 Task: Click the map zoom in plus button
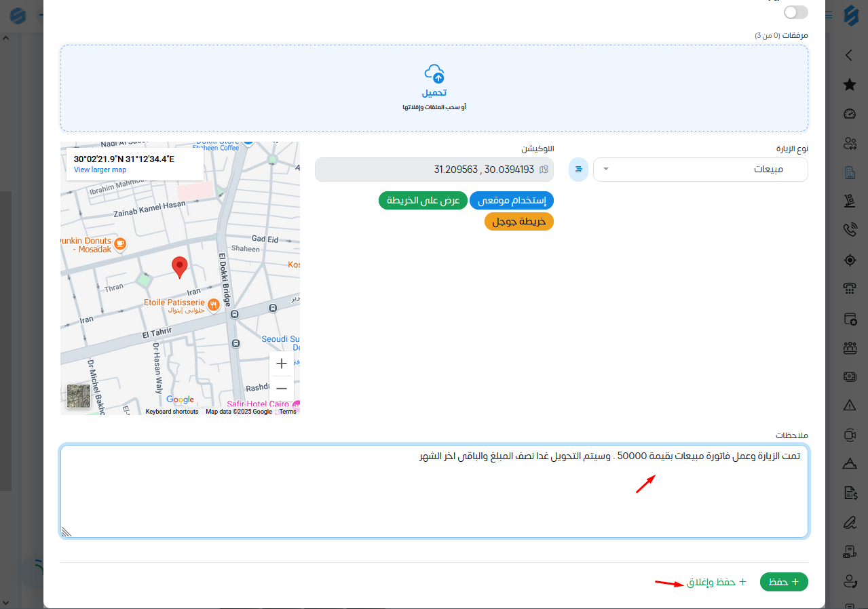point(282,364)
